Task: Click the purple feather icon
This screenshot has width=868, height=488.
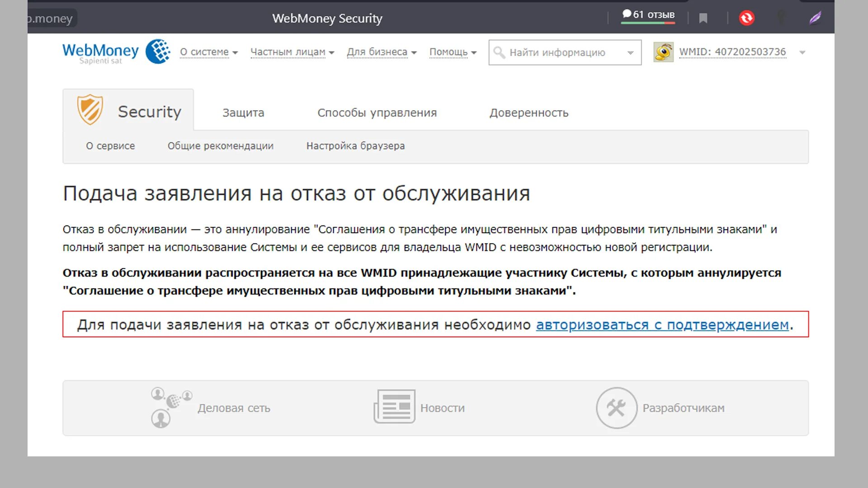Action: tap(815, 18)
